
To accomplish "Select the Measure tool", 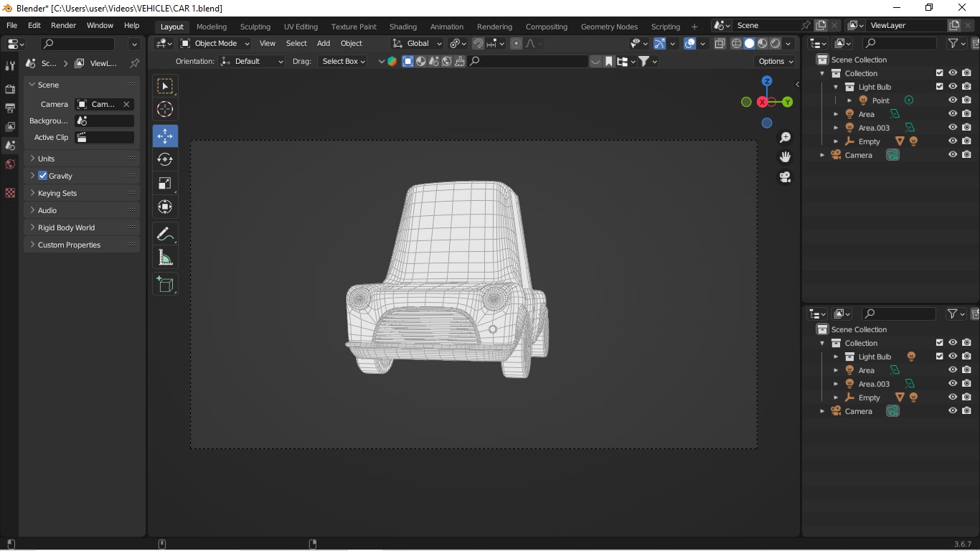I will pos(165,258).
